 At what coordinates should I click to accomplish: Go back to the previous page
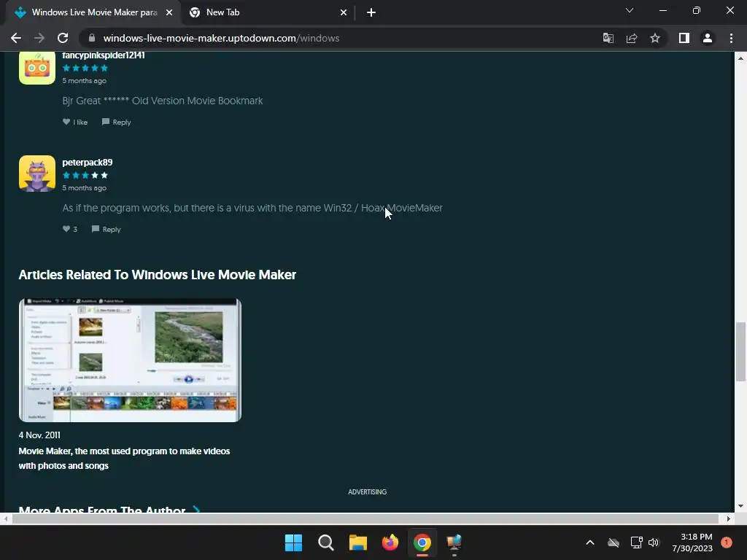pyautogui.click(x=16, y=38)
